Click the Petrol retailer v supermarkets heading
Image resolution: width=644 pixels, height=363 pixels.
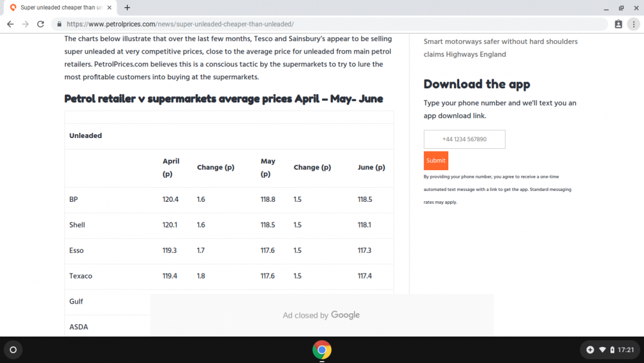pos(223,99)
